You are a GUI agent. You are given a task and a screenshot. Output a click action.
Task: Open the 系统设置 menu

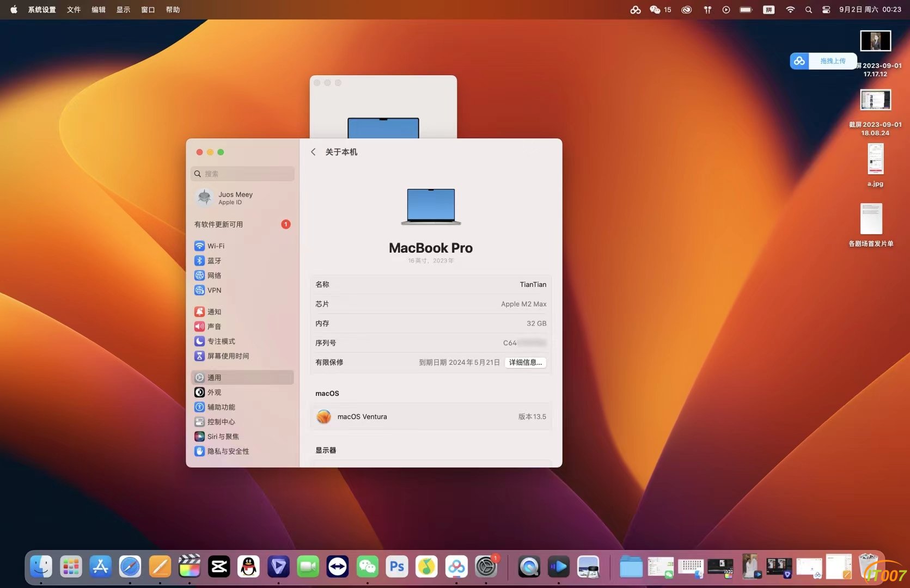point(42,9)
